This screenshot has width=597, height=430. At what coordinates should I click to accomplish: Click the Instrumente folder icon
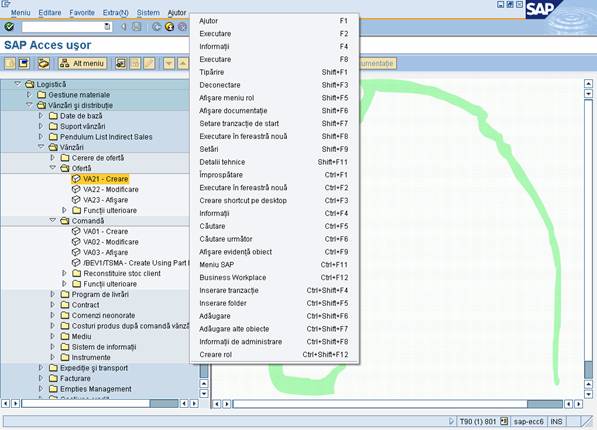65,357
